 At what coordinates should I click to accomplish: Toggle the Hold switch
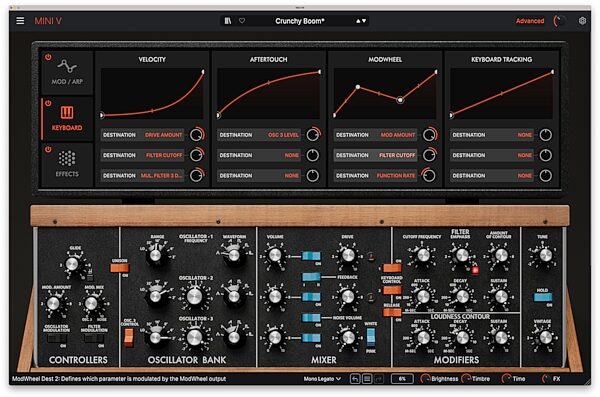543,297
